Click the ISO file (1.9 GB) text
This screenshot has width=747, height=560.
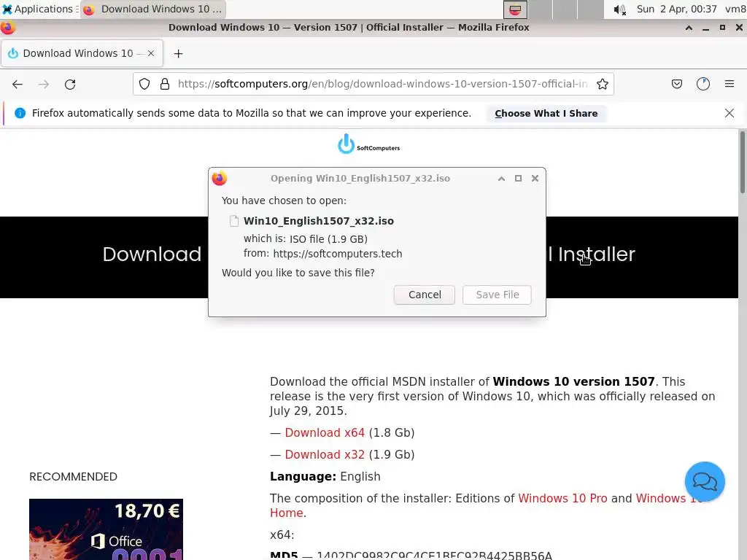coord(329,239)
